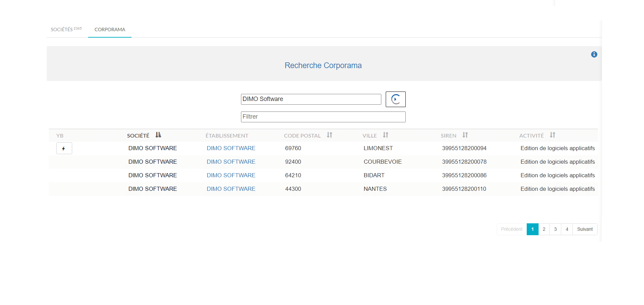Open DIMO SOFTWARE establishment link for Limonest

(x=231, y=148)
